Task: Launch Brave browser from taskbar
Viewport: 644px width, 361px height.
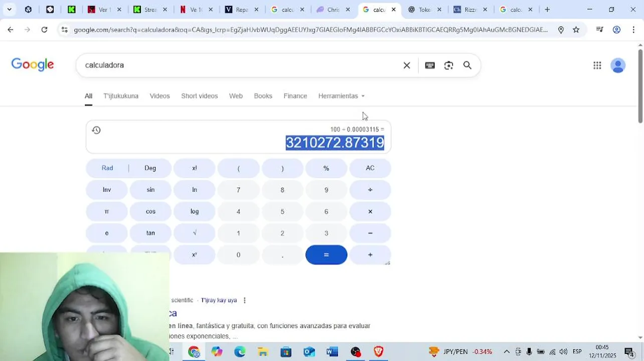Action: click(379, 351)
